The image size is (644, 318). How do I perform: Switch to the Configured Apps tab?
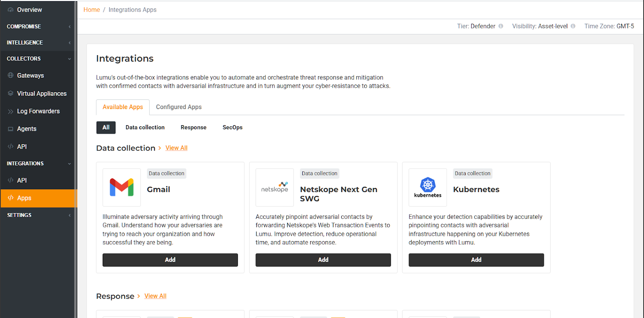click(x=179, y=107)
